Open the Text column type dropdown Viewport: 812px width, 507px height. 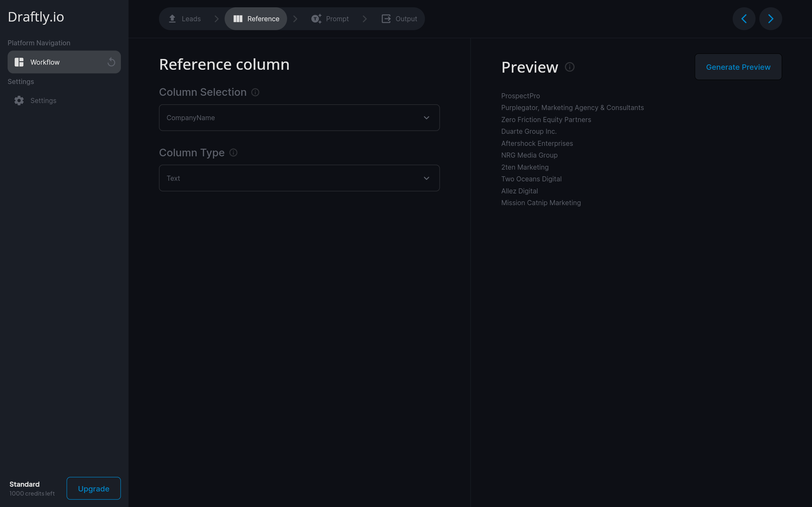(299, 178)
